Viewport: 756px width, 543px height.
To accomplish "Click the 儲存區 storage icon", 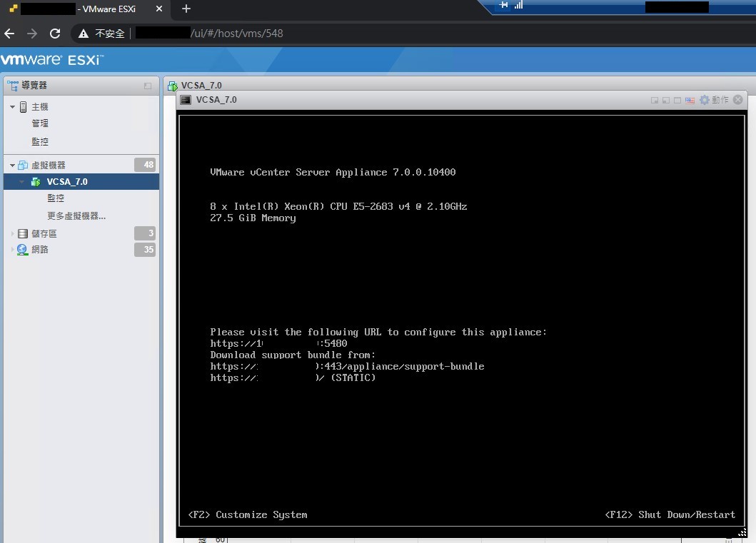I will [x=23, y=233].
